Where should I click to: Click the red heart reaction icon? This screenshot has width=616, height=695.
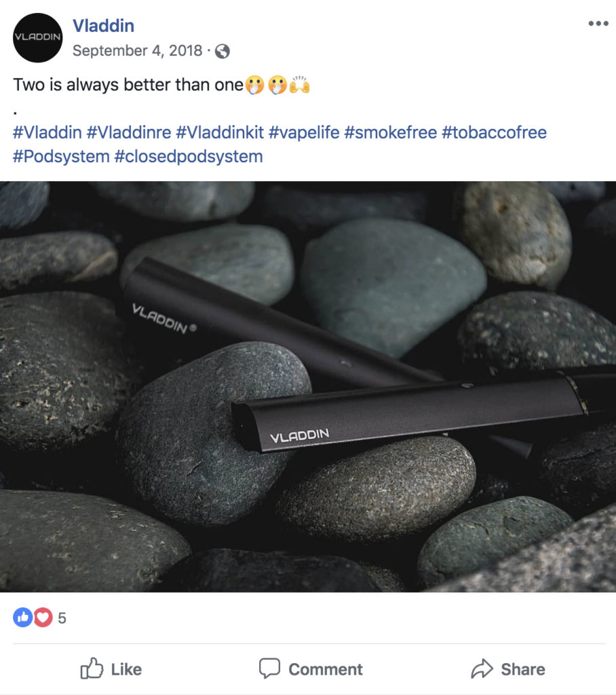coord(43,617)
